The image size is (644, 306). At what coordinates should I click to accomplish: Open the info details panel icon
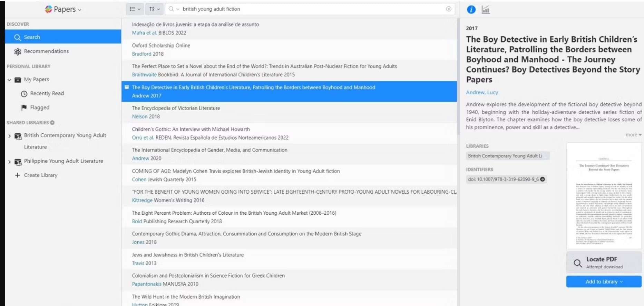(471, 10)
